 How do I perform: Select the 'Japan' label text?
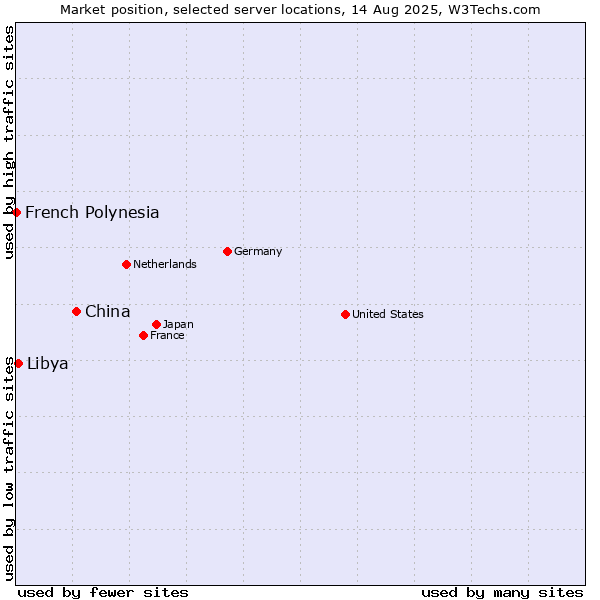(x=178, y=324)
